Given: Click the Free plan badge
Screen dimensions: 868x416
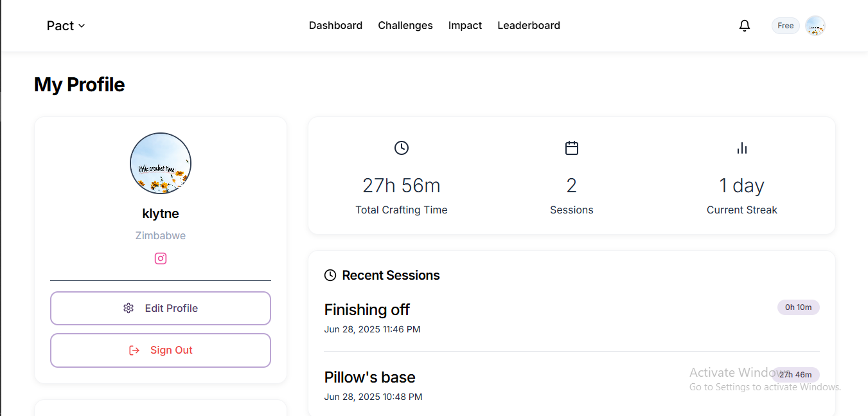Looking at the screenshot, I should [786, 26].
